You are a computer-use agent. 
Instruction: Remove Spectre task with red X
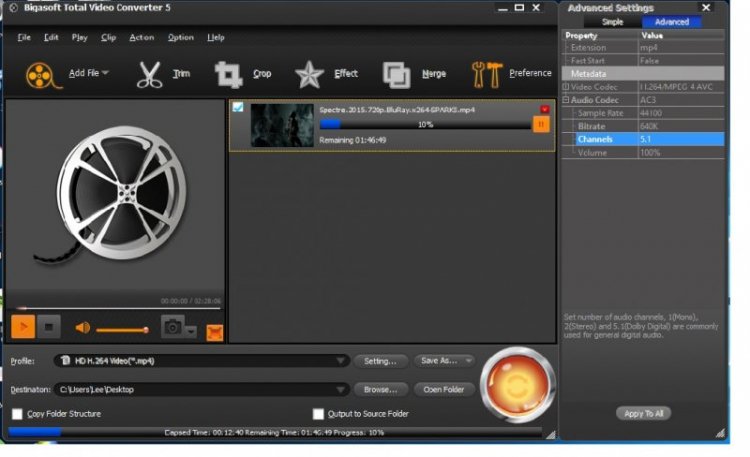[544, 109]
